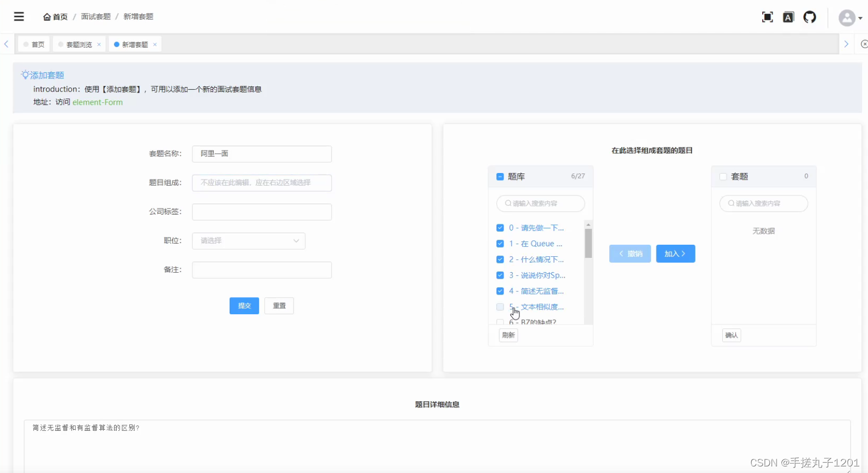Click the 撤销 transfer button

click(x=630, y=253)
